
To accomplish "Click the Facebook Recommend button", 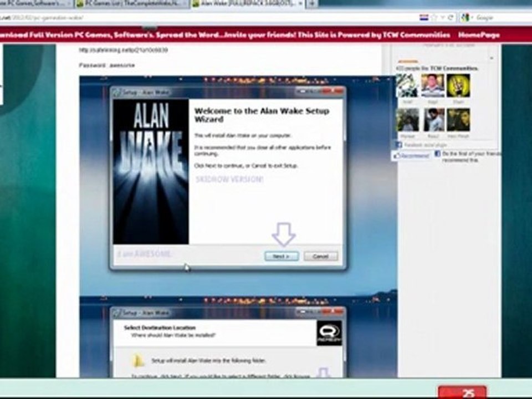I will pos(411,156).
